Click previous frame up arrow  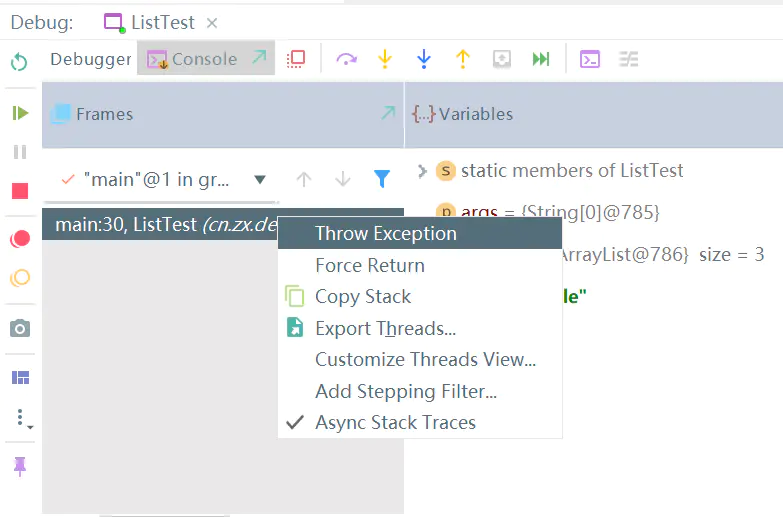pyautogui.click(x=304, y=179)
